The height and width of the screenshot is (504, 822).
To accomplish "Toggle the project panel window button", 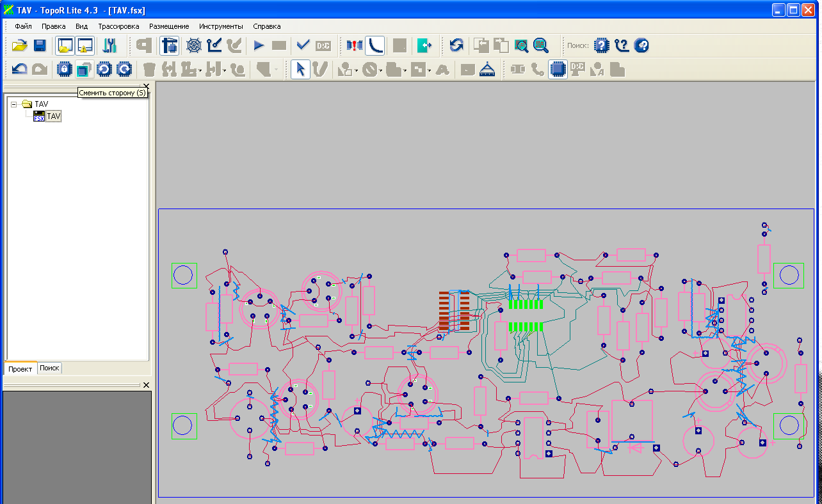I will tap(65, 45).
